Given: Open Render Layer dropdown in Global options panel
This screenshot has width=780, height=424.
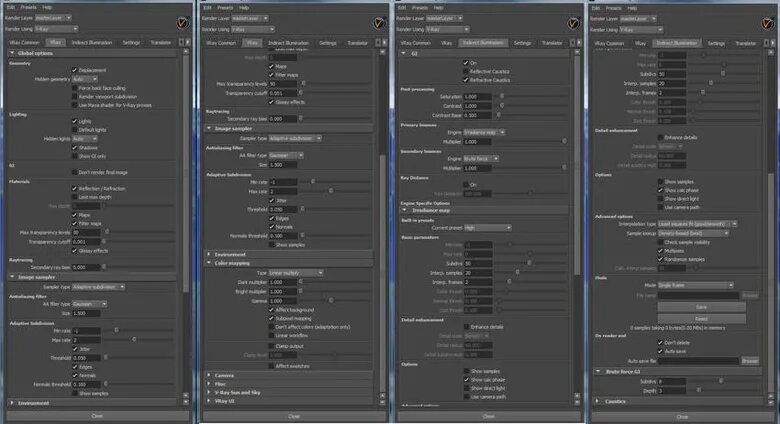Looking at the screenshot, I should 53,18.
